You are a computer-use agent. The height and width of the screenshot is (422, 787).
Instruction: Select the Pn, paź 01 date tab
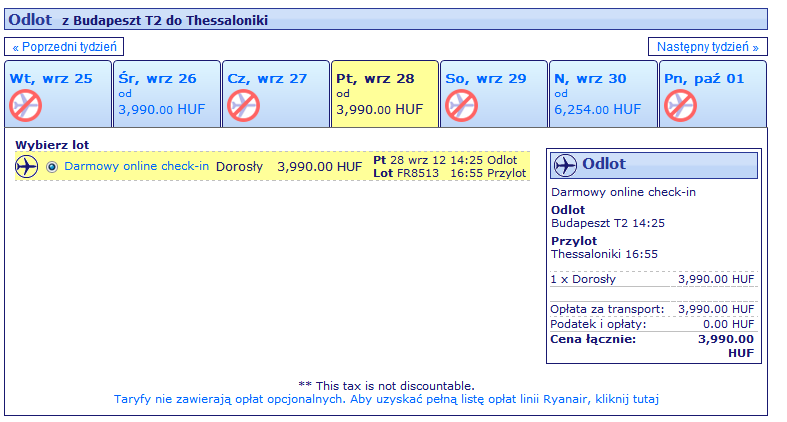pyautogui.click(x=713, y=94)
